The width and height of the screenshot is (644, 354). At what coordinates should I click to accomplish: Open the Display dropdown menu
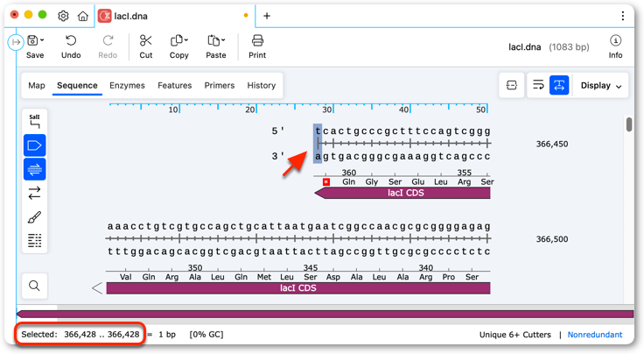(x=601, y=86)
